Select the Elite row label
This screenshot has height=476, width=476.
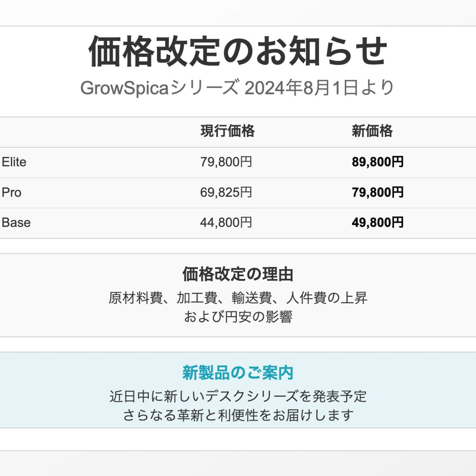(14, 162)
